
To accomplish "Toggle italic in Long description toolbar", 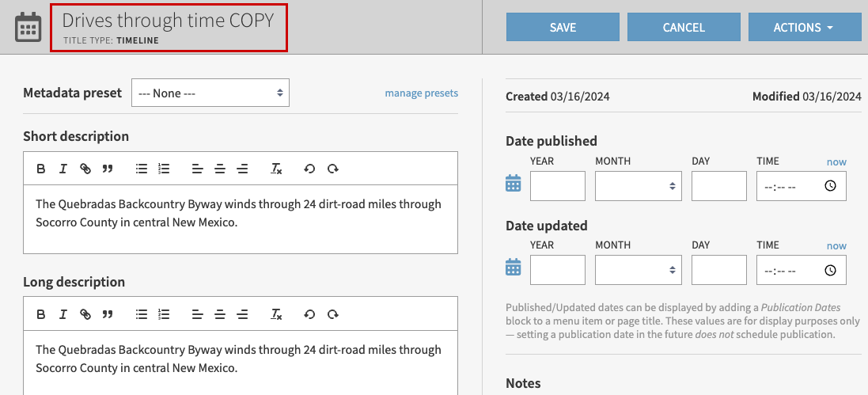I will pos(63,315).
